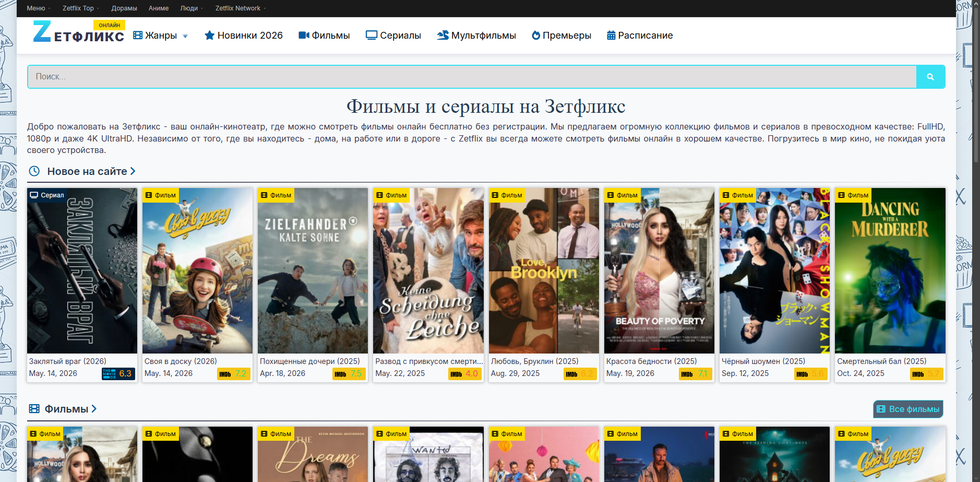Click the Фильм badge on Love, Brooklyn poster
980x482 pixels.
[507, 195]
